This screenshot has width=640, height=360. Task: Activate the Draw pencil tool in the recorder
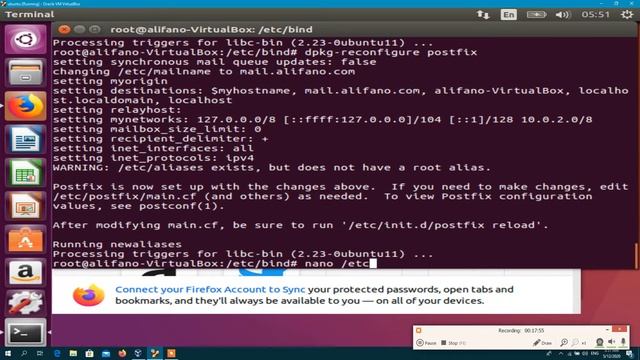(542, 343)
